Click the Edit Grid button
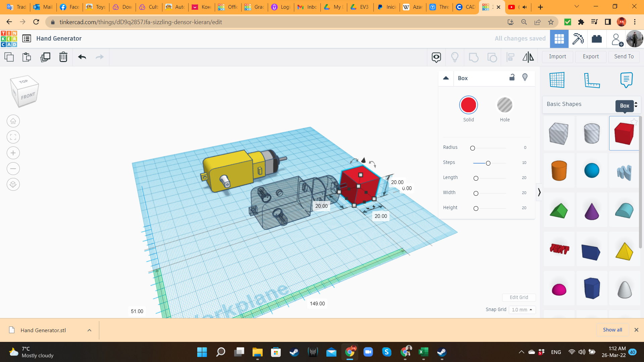 click(519, 297)
